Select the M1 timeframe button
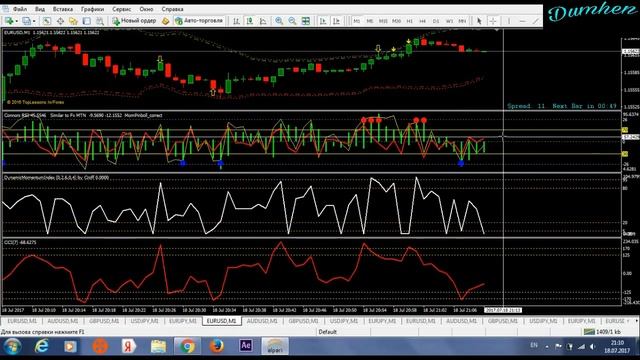Image resolution: width=640 pixels, height=360 pixels. pyautogui.click(x=356, y=21)
